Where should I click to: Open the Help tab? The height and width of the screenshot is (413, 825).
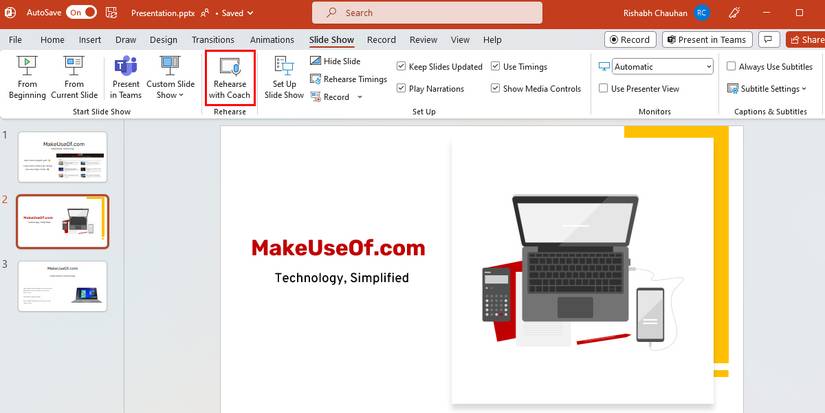(x=492, y=39)
